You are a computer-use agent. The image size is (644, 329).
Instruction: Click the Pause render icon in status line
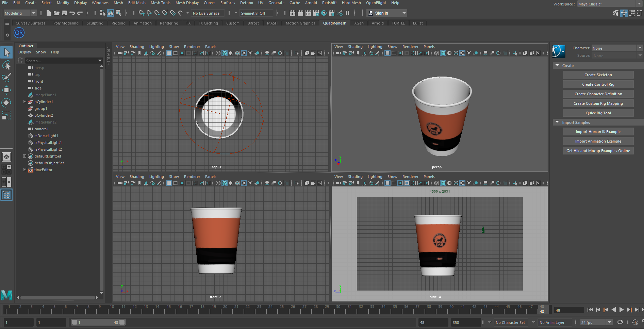pos(347,13)
